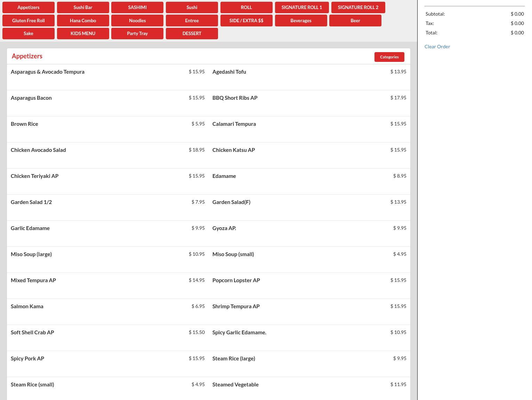Screen dimensions: 532x400
Task: Go to the Hana Combo category
Action: click(83, 21)
